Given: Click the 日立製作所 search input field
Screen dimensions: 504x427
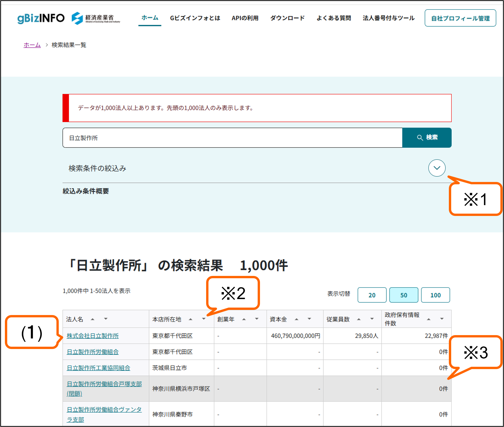Looking at the screenshot, I should pos(232,138).
